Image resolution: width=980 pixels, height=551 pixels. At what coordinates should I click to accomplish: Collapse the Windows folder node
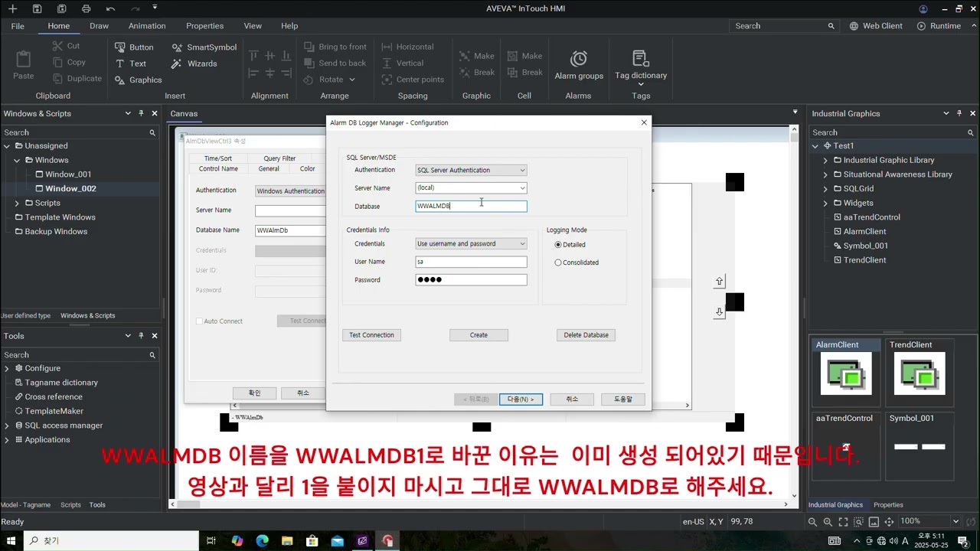(x=17, y=160)
